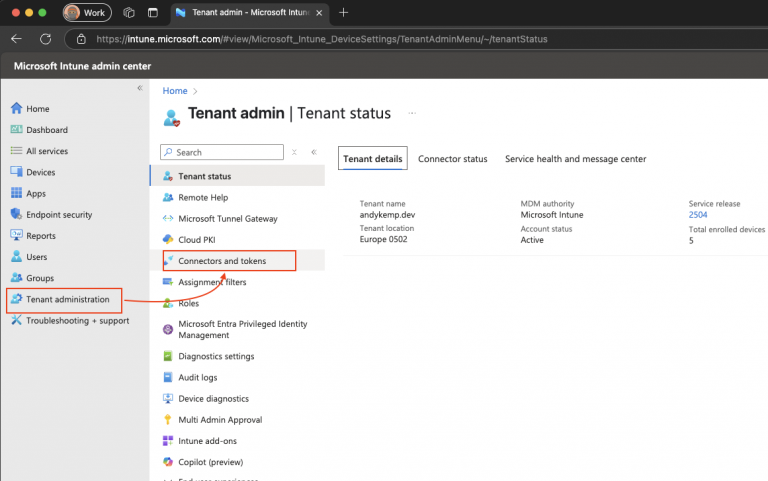Click the browser refresh button

(x=45, y=39)
